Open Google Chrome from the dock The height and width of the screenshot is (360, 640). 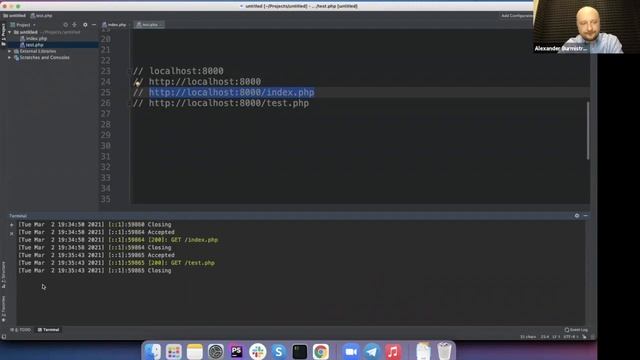coord(321,351)
